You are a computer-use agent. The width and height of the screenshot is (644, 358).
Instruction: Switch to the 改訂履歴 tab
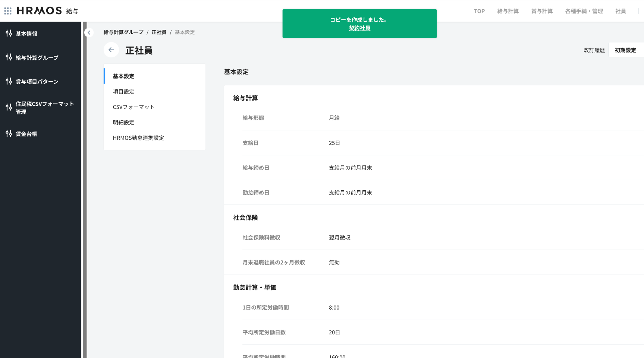tap(594, 50)
